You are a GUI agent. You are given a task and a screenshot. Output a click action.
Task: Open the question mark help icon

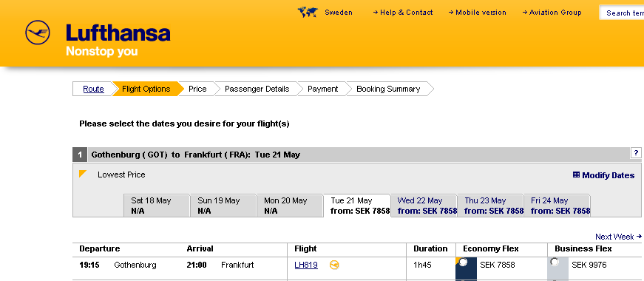(635, 153)
